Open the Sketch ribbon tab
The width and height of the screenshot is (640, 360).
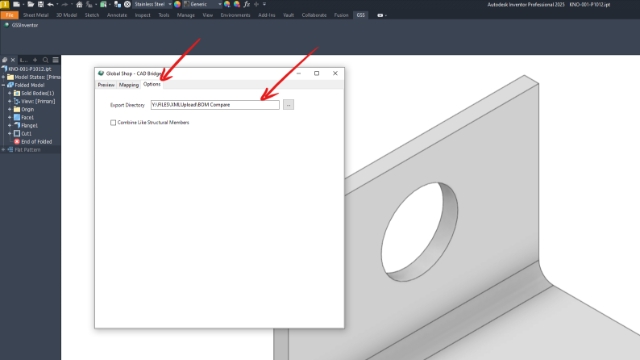(92, 15)
